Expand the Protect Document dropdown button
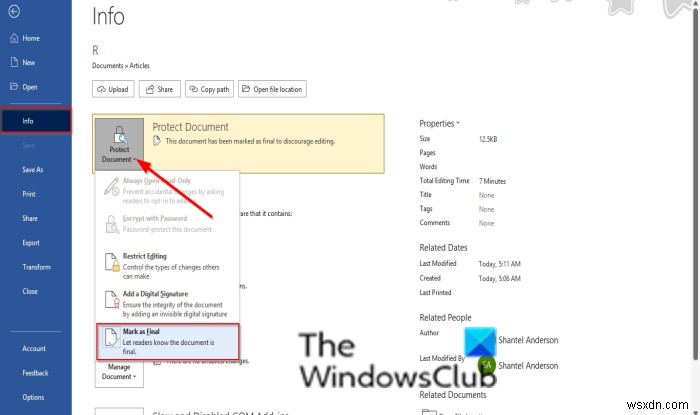 pyautogui.click(x=119, y=145)
